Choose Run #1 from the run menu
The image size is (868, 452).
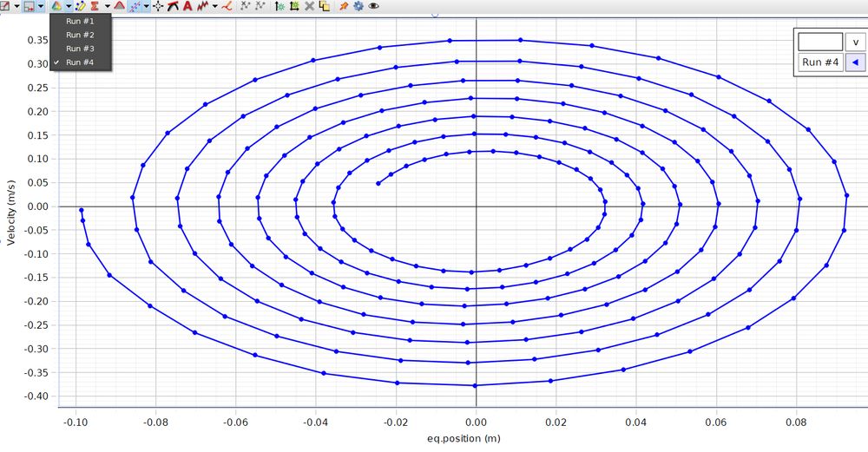coord(81,21)
